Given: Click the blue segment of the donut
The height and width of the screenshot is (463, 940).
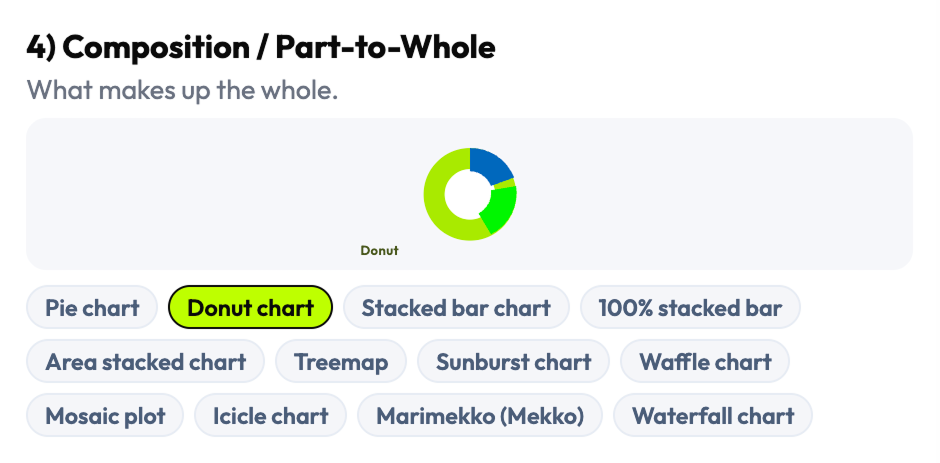Looking at the screenshot, I should 492,165.
